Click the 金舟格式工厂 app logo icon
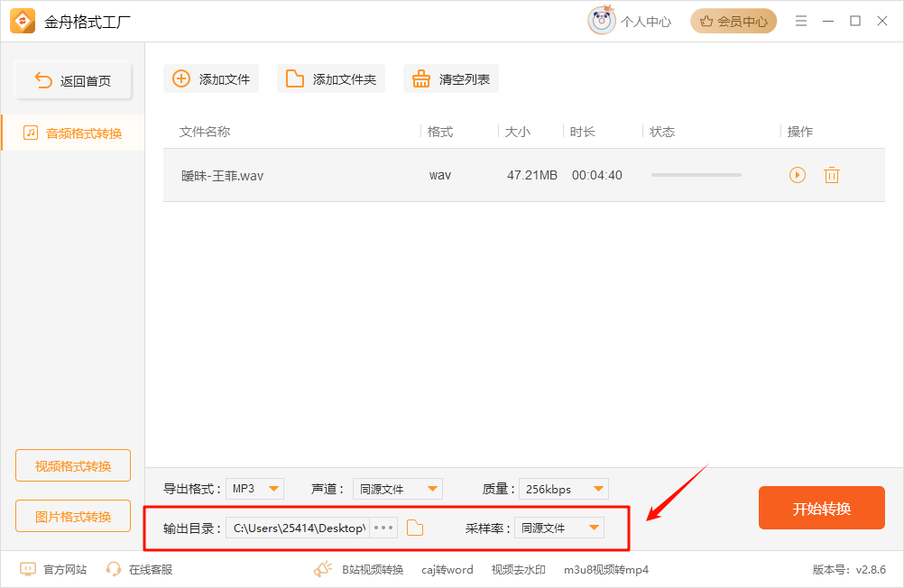 pyautogui.click(x=23, y=22)
